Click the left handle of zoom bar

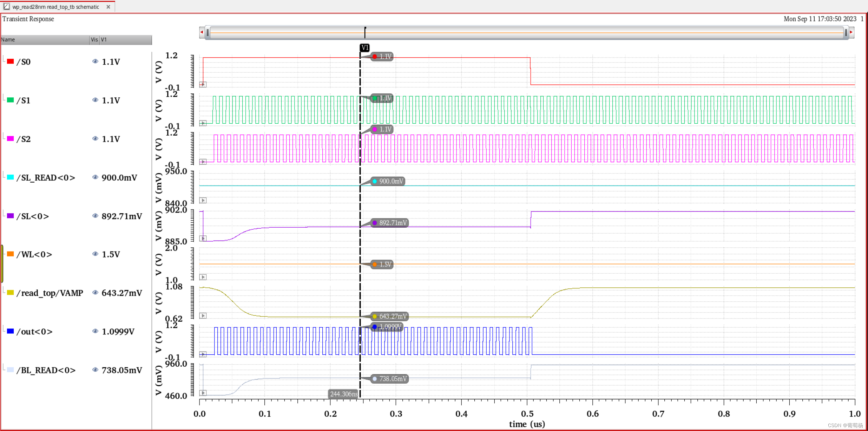[x=208, y=33]
